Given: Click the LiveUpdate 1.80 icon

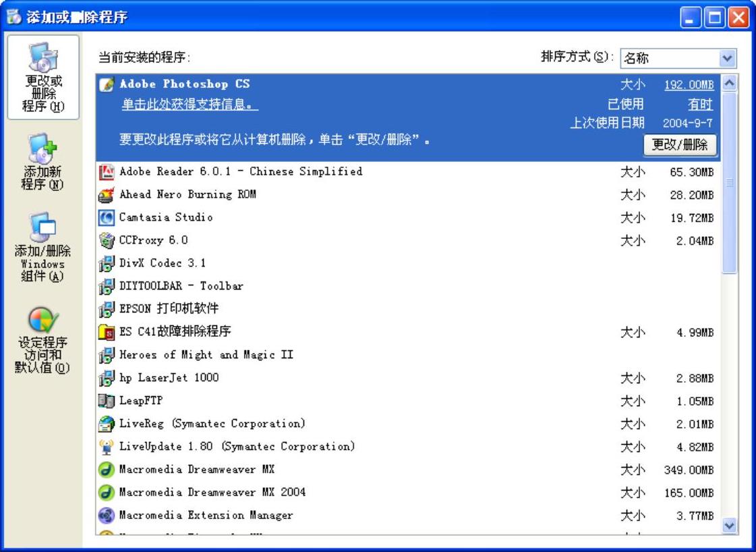Looking at the screenshot, I should point(106,447).
